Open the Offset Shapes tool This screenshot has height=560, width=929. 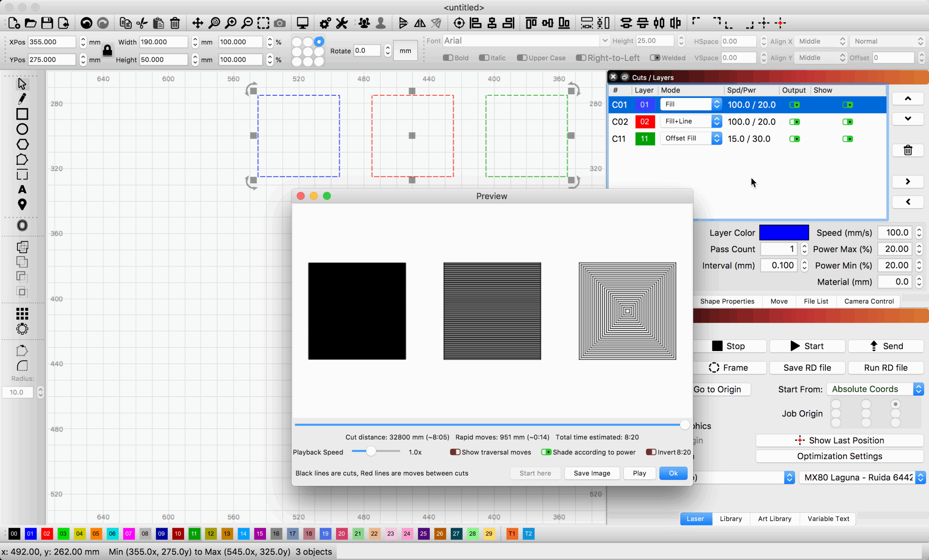pyautogui.click(x=22, y=225)
